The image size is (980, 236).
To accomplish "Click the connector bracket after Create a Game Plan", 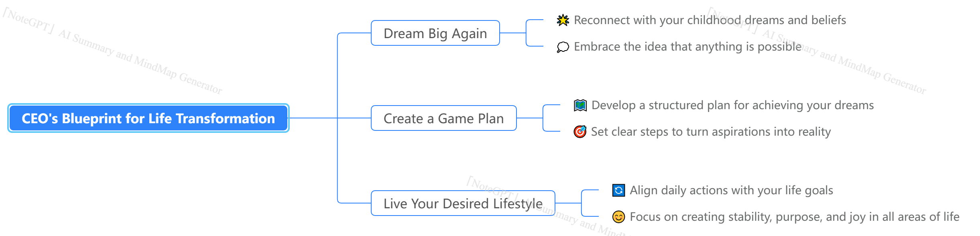I will click(x=543, y=118).
